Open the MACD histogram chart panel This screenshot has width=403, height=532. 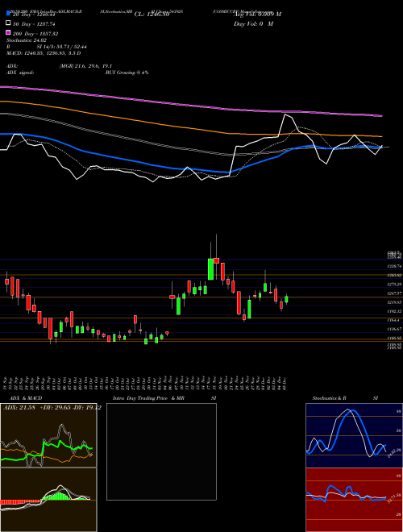(48, 500)
